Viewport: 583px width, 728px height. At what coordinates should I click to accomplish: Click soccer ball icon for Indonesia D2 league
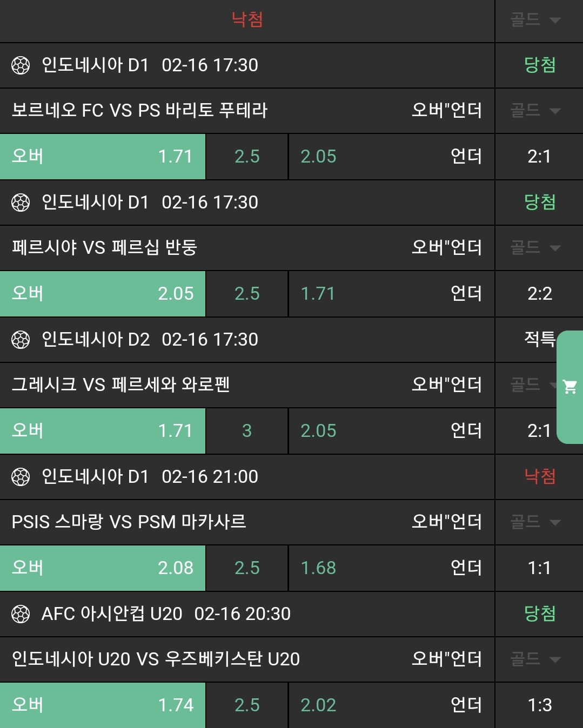point(21,340)
